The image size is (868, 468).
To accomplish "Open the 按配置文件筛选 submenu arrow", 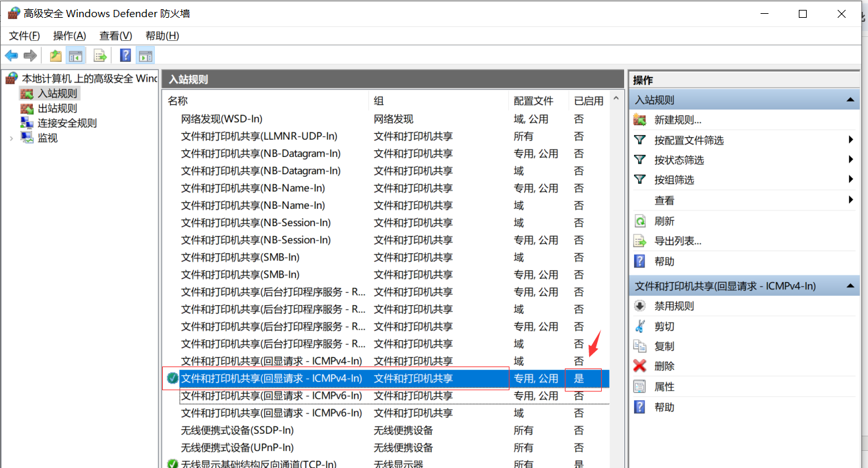I will (x=851, y=140).
